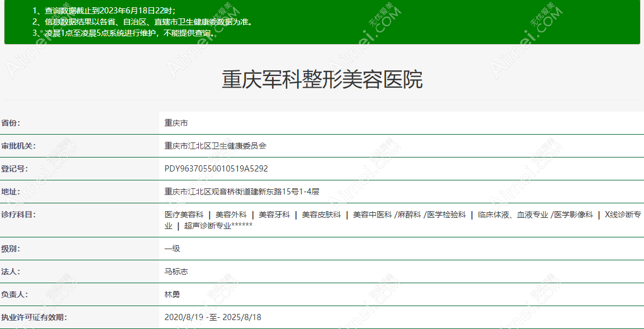
Task: Select legal person name 马标志
Action: 176,271
